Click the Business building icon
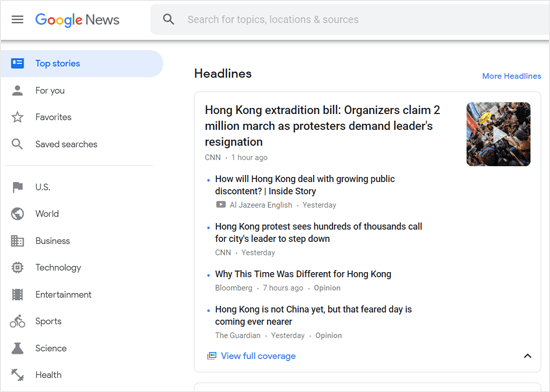The height and width of the screenshot is (392, 550). (x=17, y=241)
